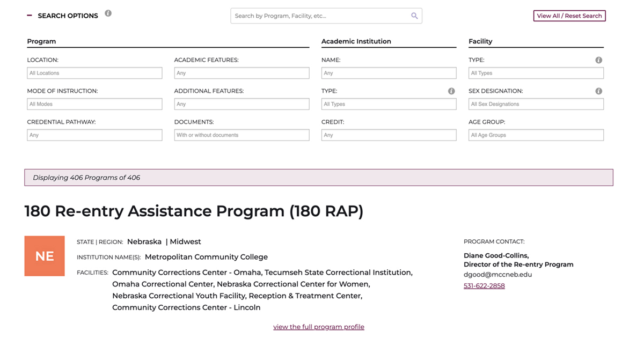Screen dimensions: 644x338
Task: Open the Mode of Instruction dropdown
Action: (x=94, y=104)
